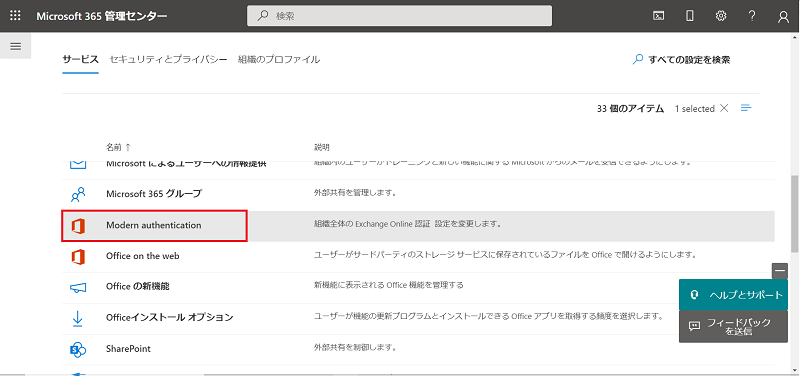Open the SharePoint setting
800x376 pixels.
128,349
